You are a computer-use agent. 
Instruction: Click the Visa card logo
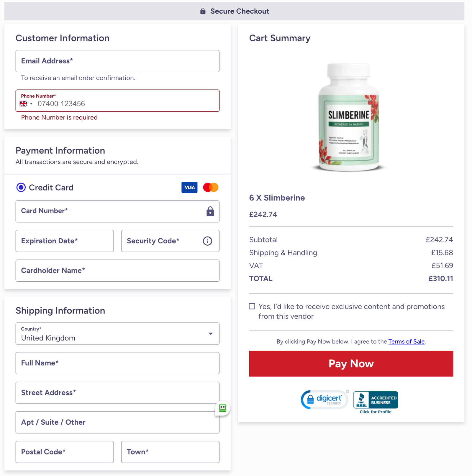(x=189, y=187)
